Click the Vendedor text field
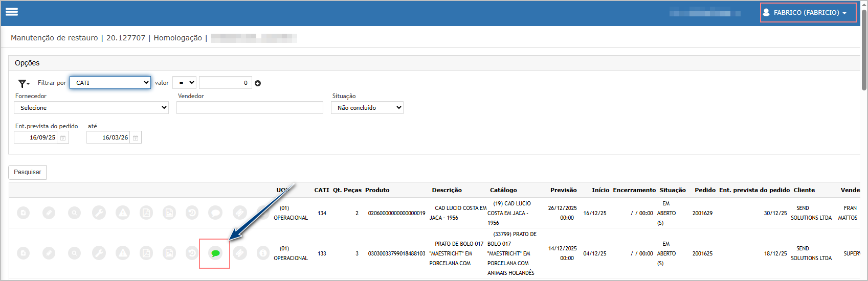The image size is (868, 281). point(250,108)
